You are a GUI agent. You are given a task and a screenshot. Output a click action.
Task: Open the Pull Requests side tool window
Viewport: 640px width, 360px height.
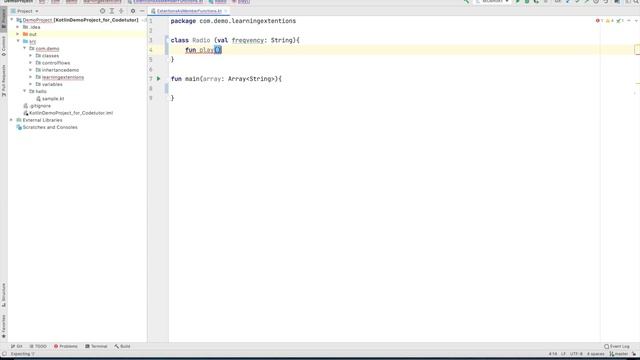click(x=4, y=80)
